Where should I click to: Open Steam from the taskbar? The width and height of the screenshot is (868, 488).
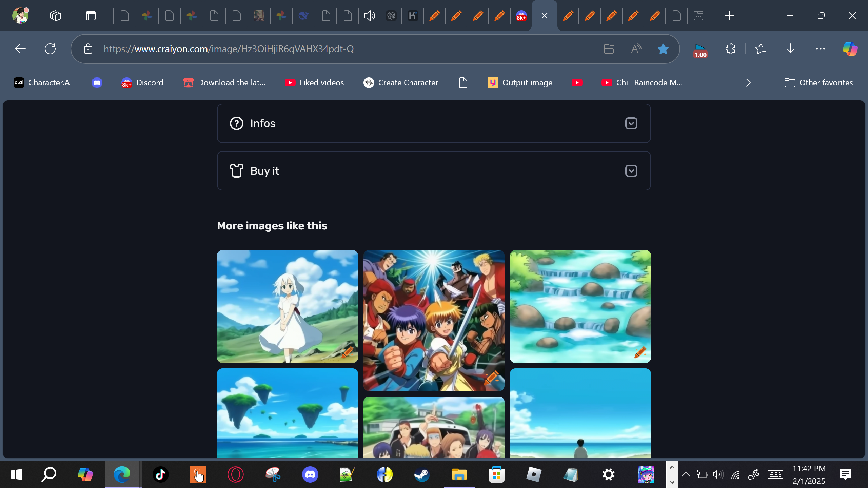pos(422,474)
